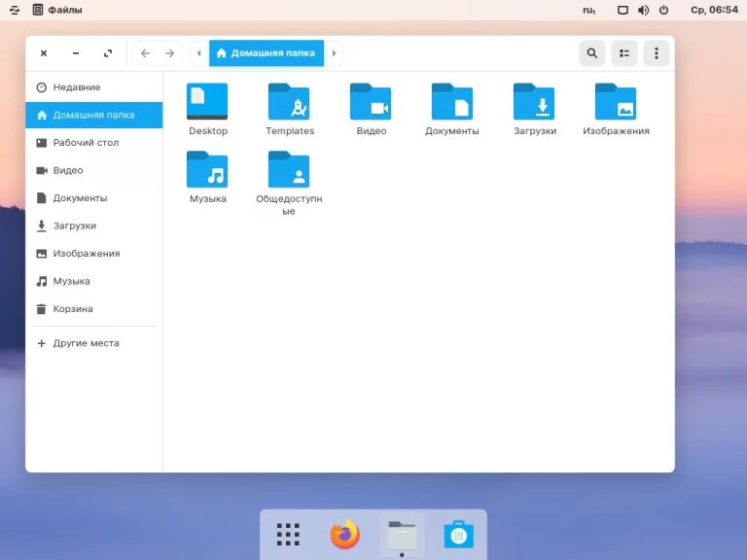Select the Музыка folder icon
747x560 pixels.
[207, 170]
